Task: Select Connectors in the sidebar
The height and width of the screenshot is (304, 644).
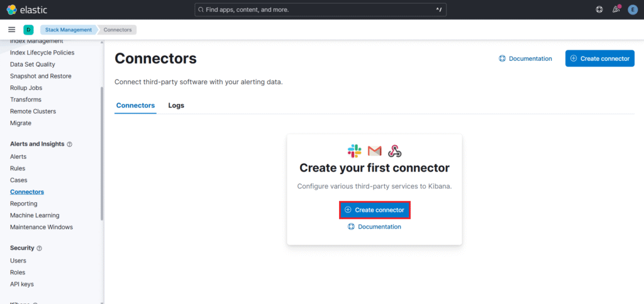Action: 26,192
